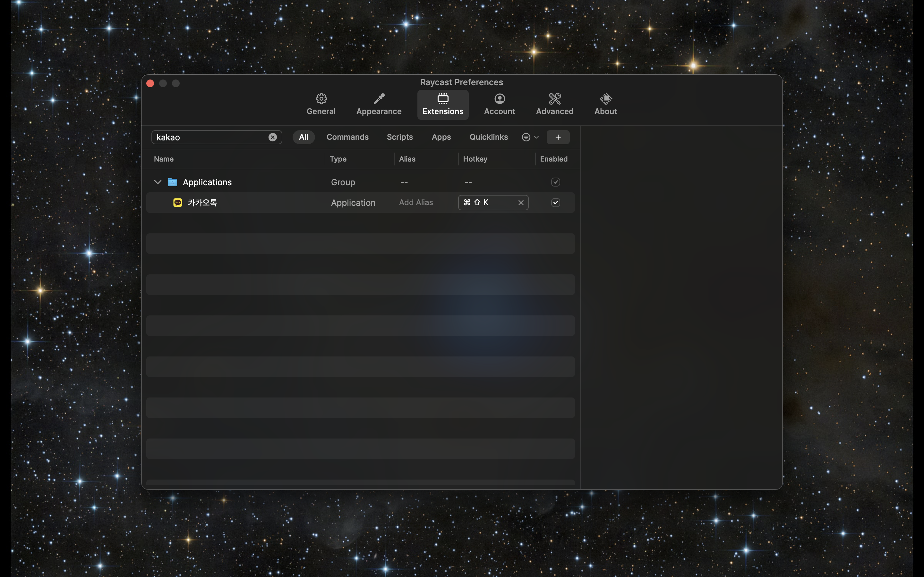Click the Extensions tab icon
924x577 pixels.
442,99
